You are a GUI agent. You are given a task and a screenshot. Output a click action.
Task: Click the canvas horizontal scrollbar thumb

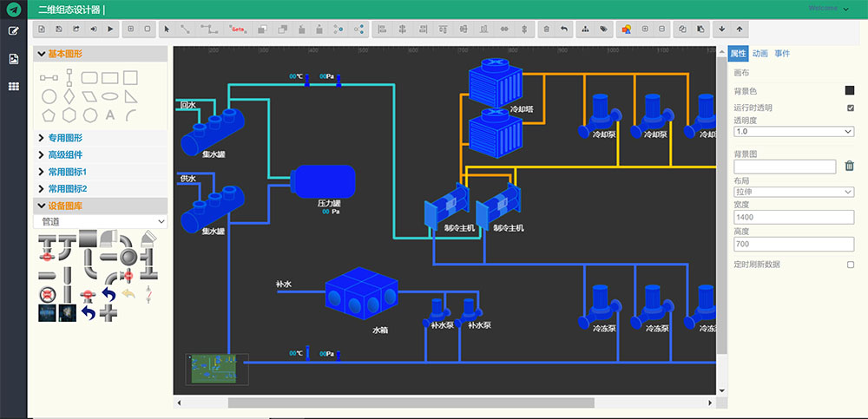click(411, 403)
